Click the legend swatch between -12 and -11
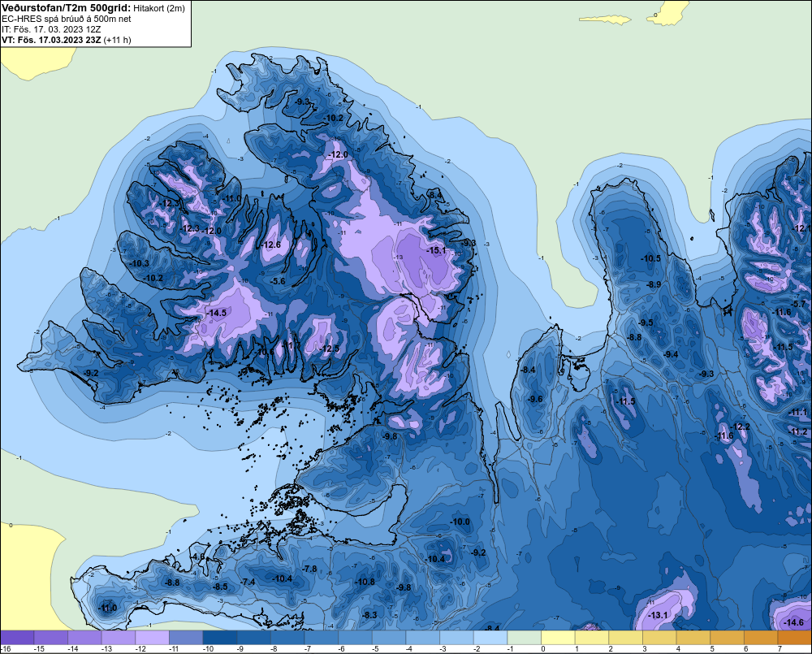The width and height of the screenshot is (812, 654). (153, 638)
